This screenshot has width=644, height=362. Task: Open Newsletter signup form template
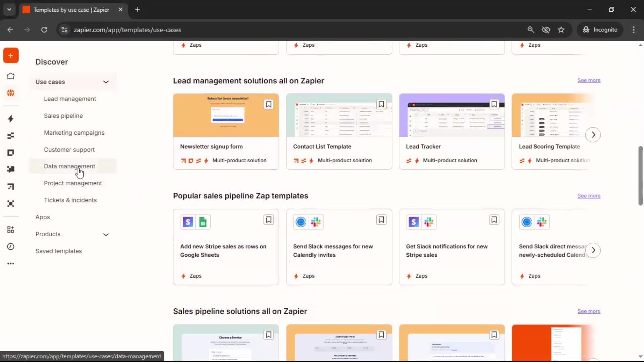pos(211,146)
